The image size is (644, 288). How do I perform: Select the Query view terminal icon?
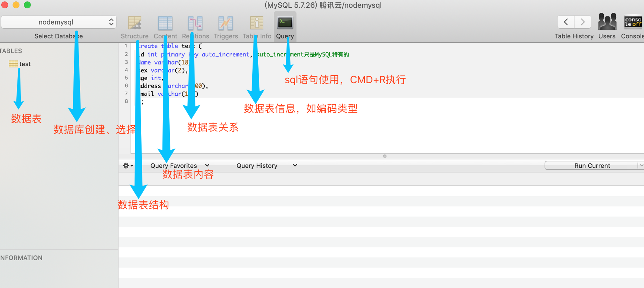point(285,23)
